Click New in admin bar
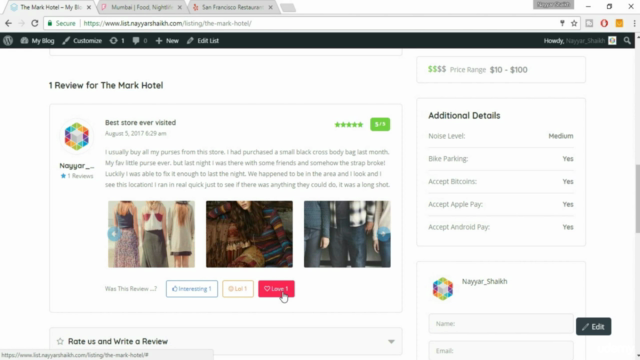The image size is (640, 360). click(x=167, y=40)
